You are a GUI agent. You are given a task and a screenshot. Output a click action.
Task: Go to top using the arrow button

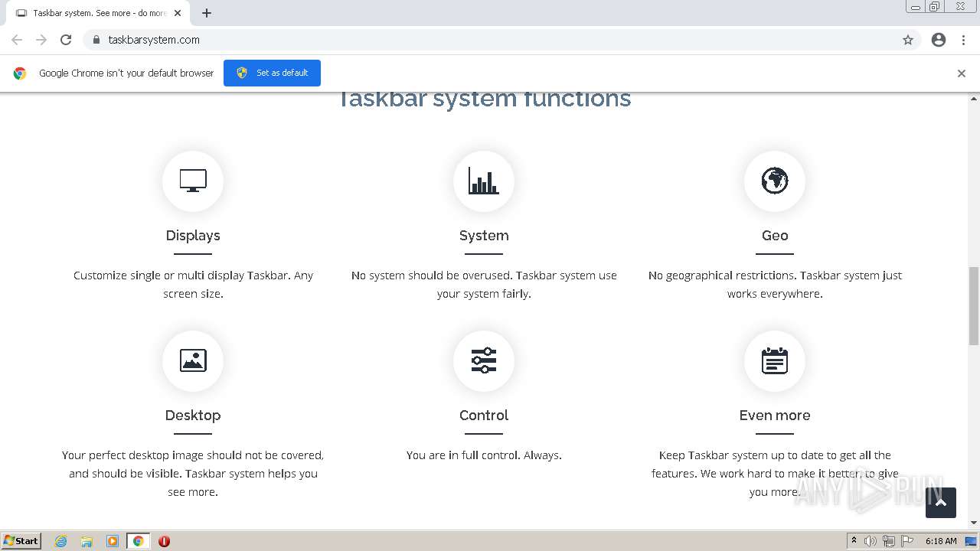click(x=941, y=503)
